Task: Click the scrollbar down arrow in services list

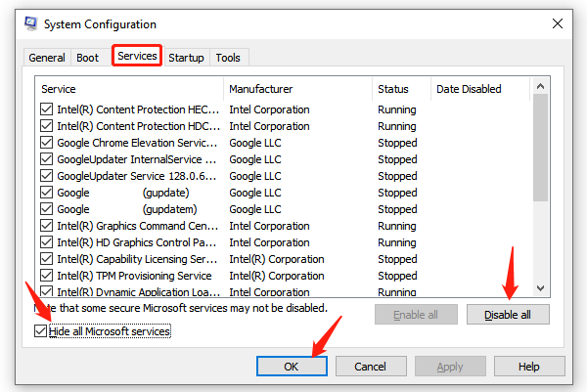Action: pos(541,288)
